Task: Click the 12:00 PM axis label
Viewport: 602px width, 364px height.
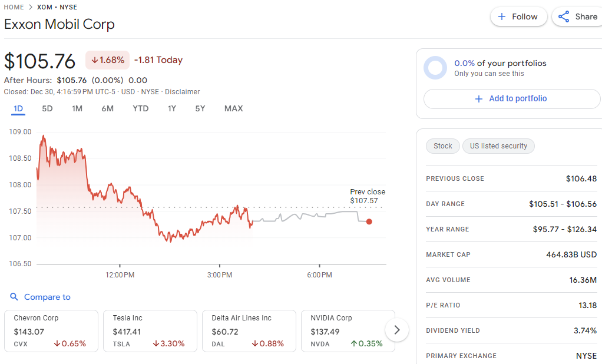Action: [x=120, y=275]
